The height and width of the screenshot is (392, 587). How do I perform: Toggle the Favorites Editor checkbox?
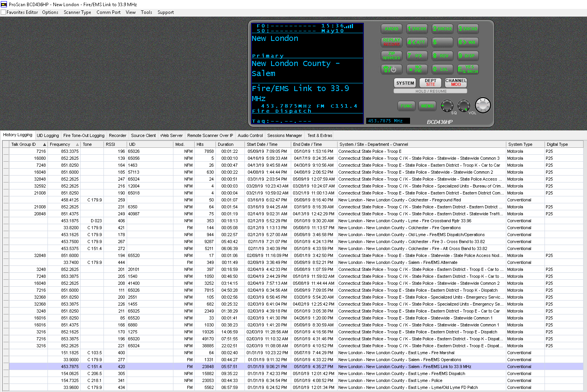pyautogui.click(x=3, y=12)
